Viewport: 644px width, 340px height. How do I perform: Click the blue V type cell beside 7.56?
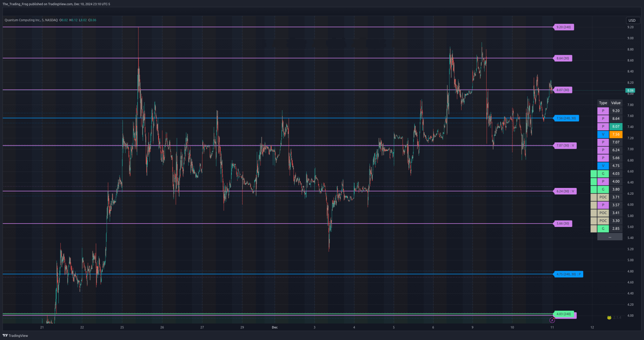(x=603, y=134)
